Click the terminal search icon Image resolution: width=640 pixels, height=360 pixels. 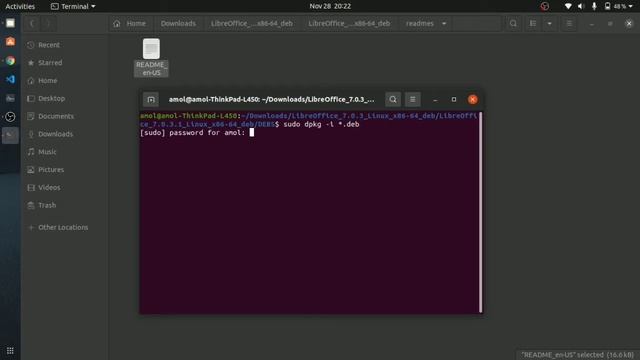click(393, 99)
